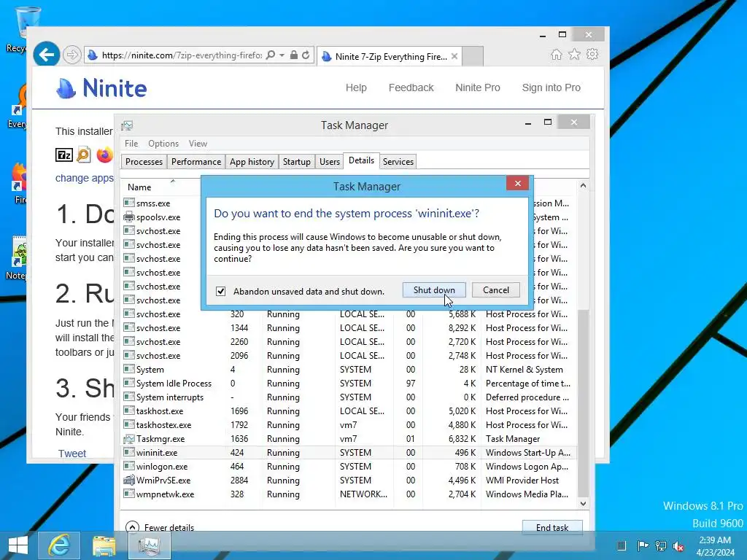
Task: Open the Options menu in Task Manager
Action: point(163,144)
